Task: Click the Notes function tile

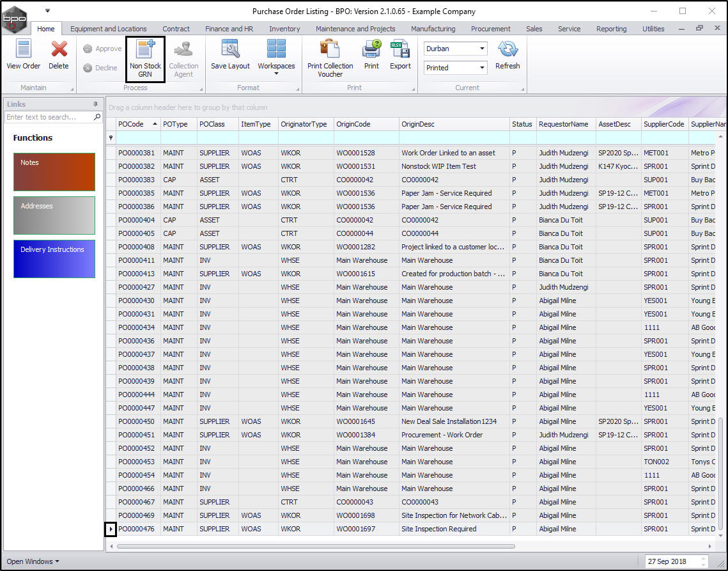Action: point(54,172)
